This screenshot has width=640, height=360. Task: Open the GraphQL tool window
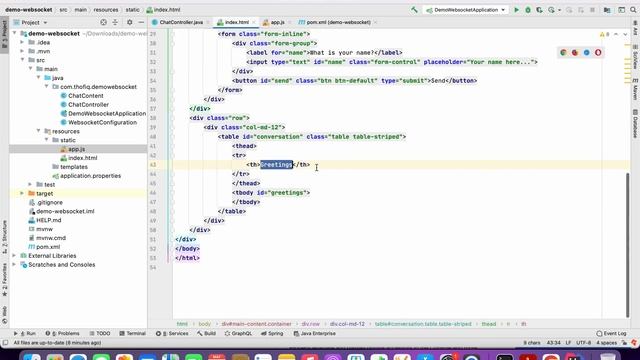pos(238,333)
